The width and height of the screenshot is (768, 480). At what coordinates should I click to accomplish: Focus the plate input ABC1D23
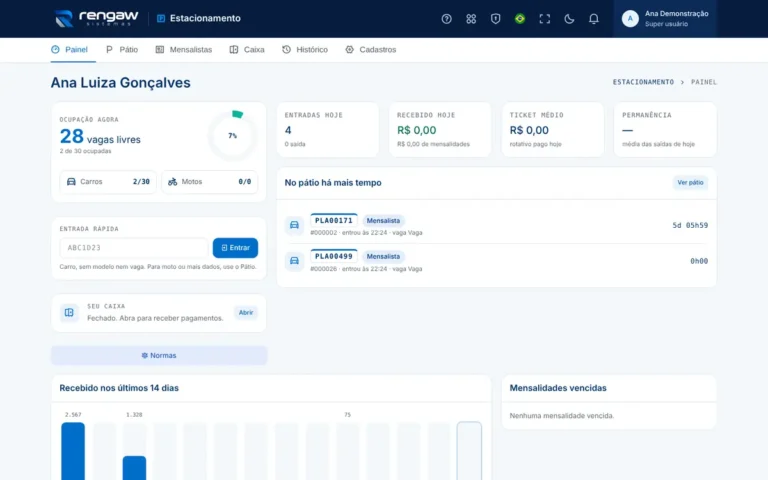coord(134,248)
